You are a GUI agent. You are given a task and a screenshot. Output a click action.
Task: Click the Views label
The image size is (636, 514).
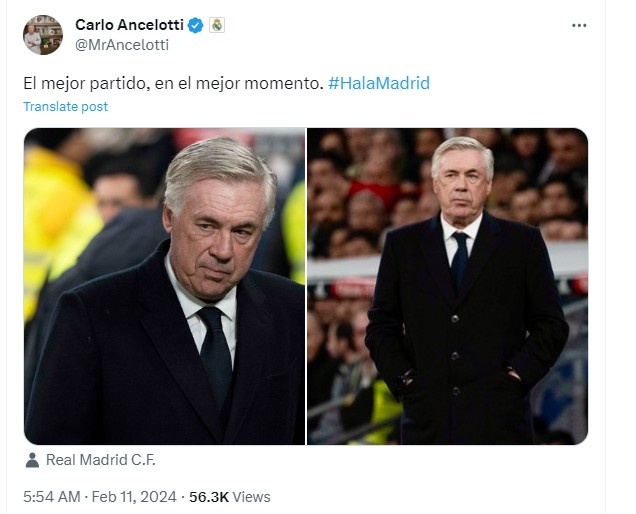coord(252,496)
